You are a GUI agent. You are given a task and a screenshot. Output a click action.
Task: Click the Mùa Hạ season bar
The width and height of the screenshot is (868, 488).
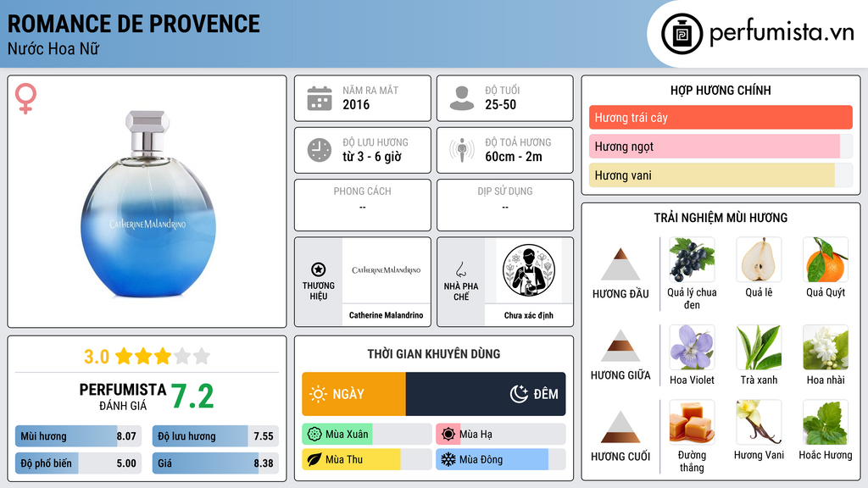click(500, 435)
